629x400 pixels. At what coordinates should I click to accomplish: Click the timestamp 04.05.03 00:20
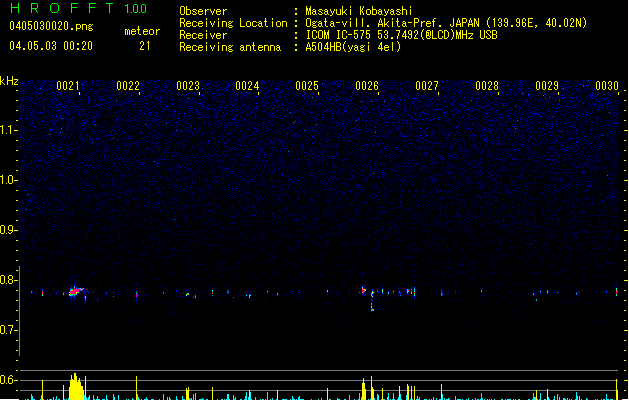pyautogui.click(x=51, y=46)
